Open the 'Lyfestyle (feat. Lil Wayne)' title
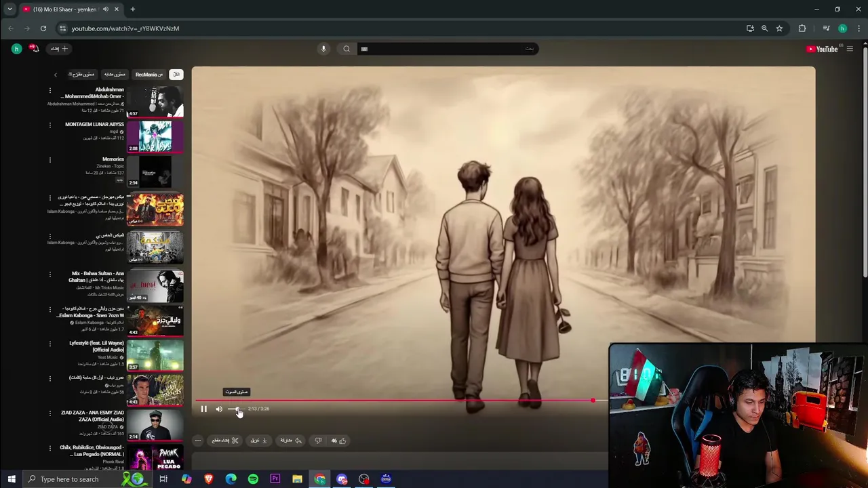The width and height of the screenshot is (868, 488). click(96, 346)
